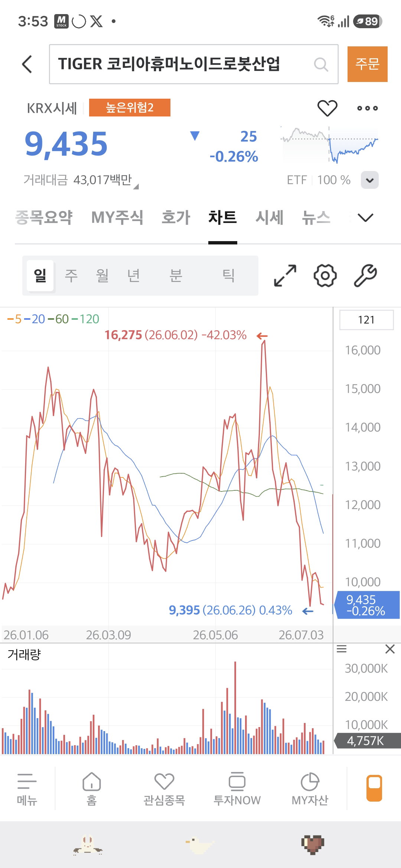Tap the back arrow icon
The image size is (401, 868).
(27, 64)
